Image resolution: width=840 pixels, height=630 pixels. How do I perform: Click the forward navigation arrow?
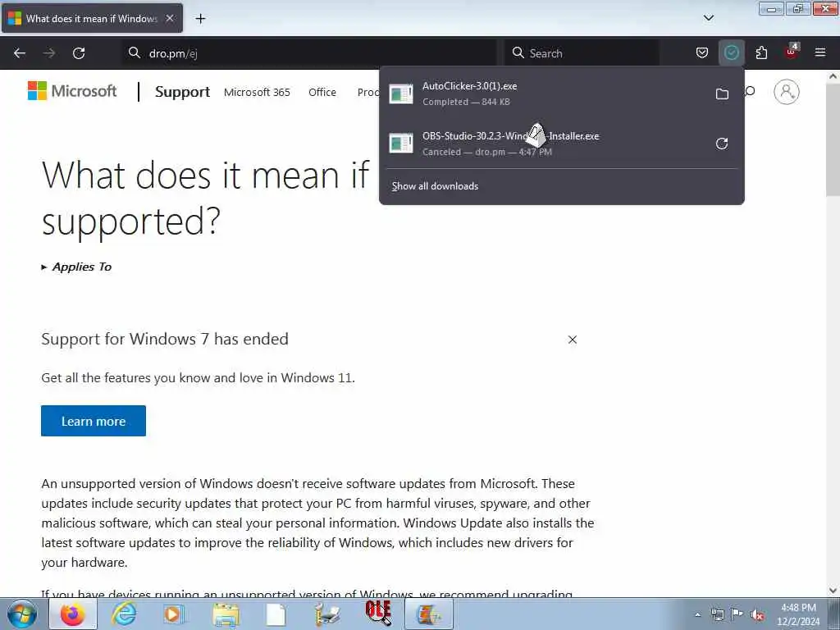(x=49, y=53)
